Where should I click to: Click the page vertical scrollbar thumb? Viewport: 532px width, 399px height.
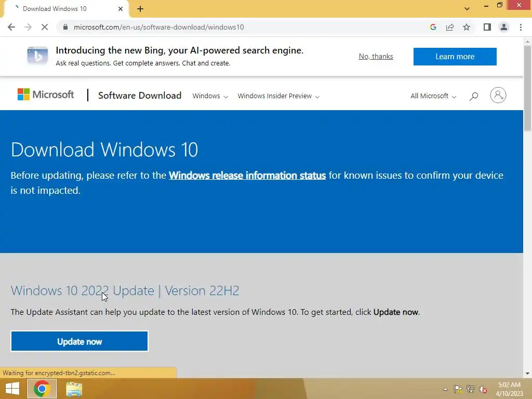point(528,88)
